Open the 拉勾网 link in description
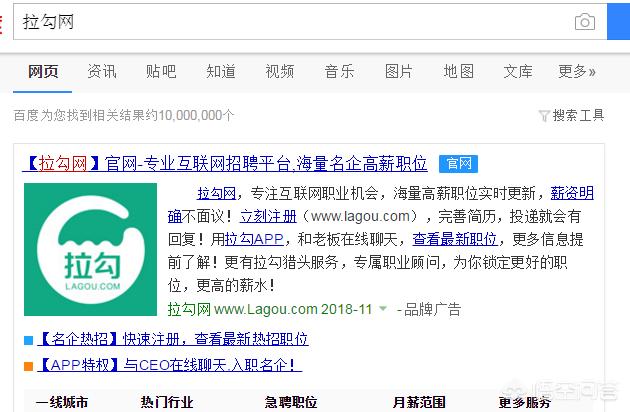Screen dimensions: 630x412 pos(216,194)
